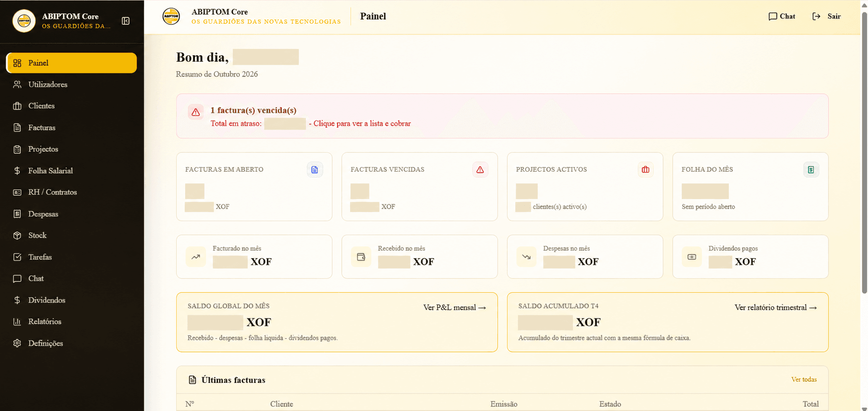
Task: Open RH / Contratos section
Action: (71, 192)
